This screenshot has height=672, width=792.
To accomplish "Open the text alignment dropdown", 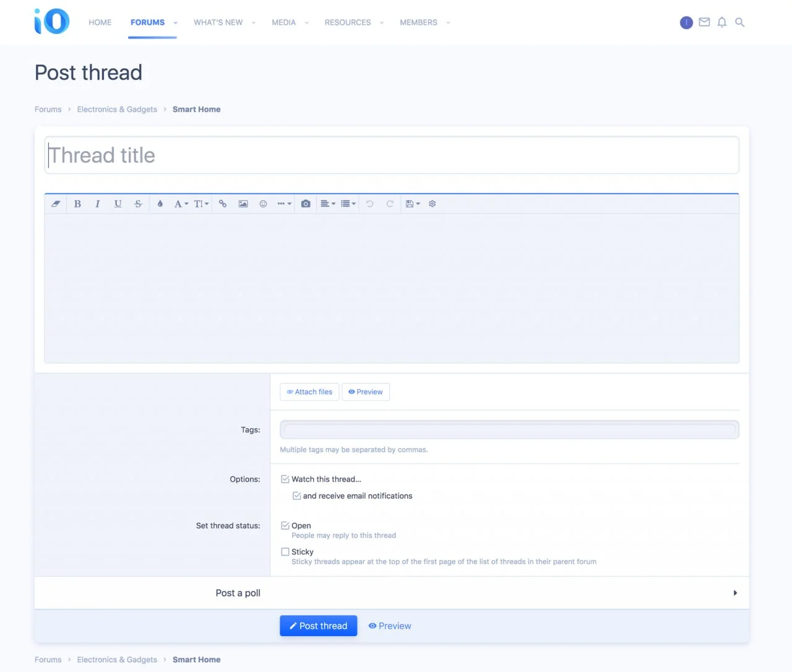I will click(x=327, y=204).
